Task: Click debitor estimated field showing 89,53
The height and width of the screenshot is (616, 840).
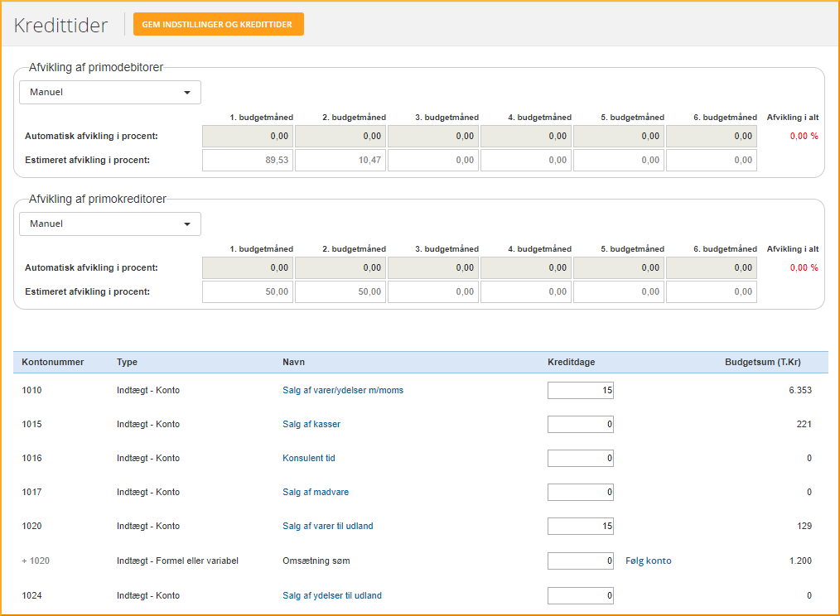Action: [248, 160]
